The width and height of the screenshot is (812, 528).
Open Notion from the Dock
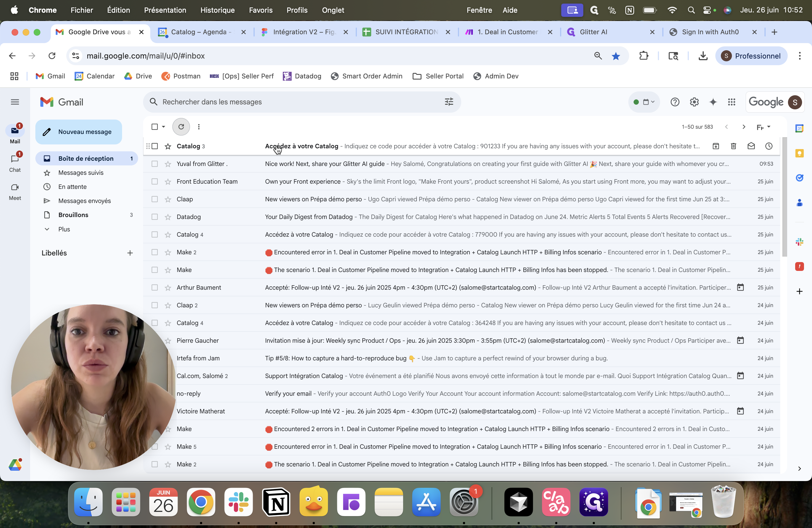tap(276, 502)
